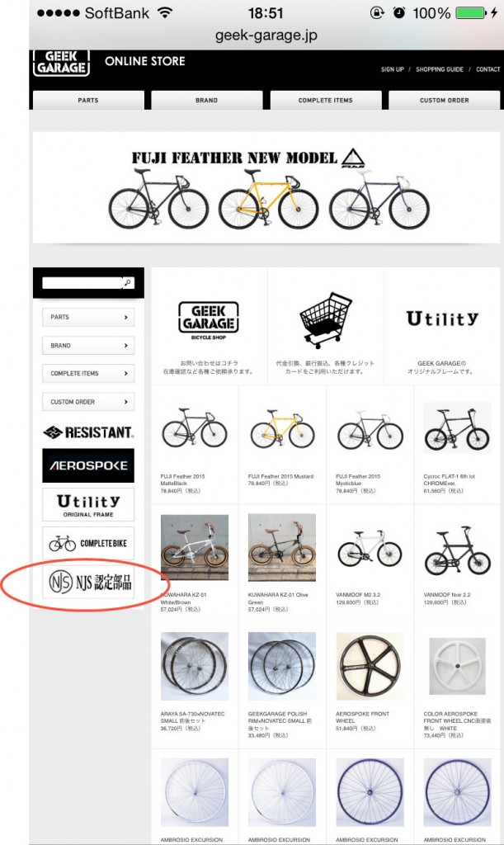
Task: Open the SHOPPING GUIDE link
Action: (440, 69)
